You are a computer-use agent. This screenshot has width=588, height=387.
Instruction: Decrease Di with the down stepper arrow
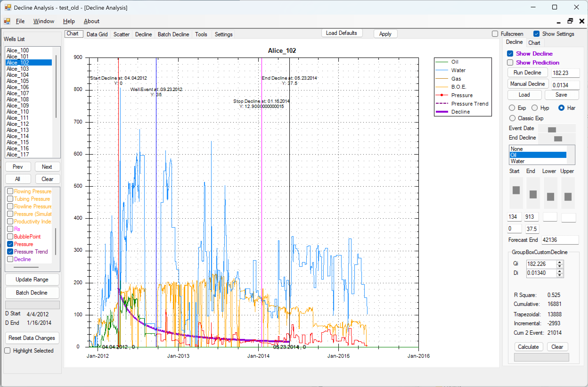[x=559, y=275]
